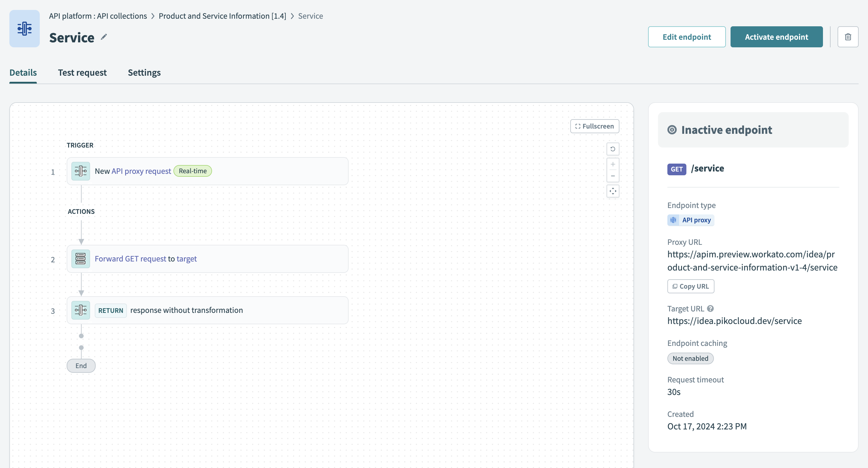The image size is (868, 468).
Task: Open the Settings tab
Action: coord(144,72)
